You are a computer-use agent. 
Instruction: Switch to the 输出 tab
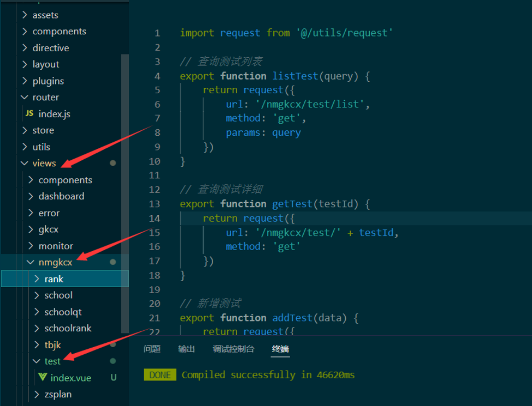click(x=186, y=349)
